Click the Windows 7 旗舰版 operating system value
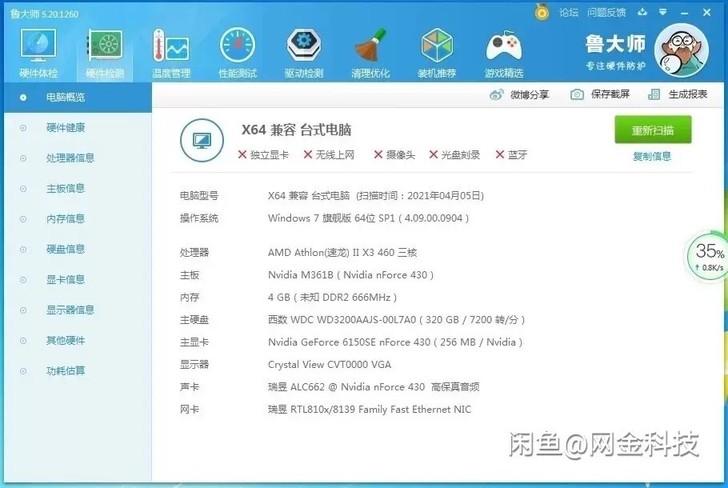Image resolution: width=728 pixels, height=488 pixels. tap(368, 218)
